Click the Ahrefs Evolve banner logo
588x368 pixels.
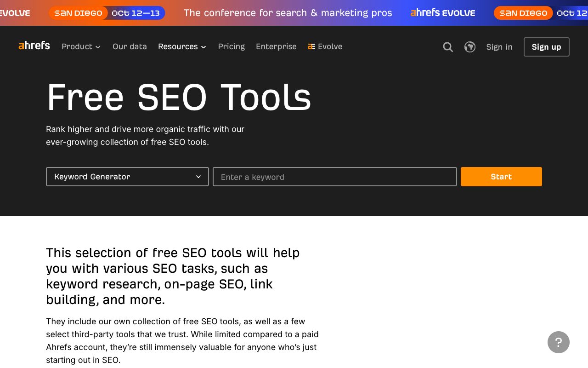coord(443,13)
